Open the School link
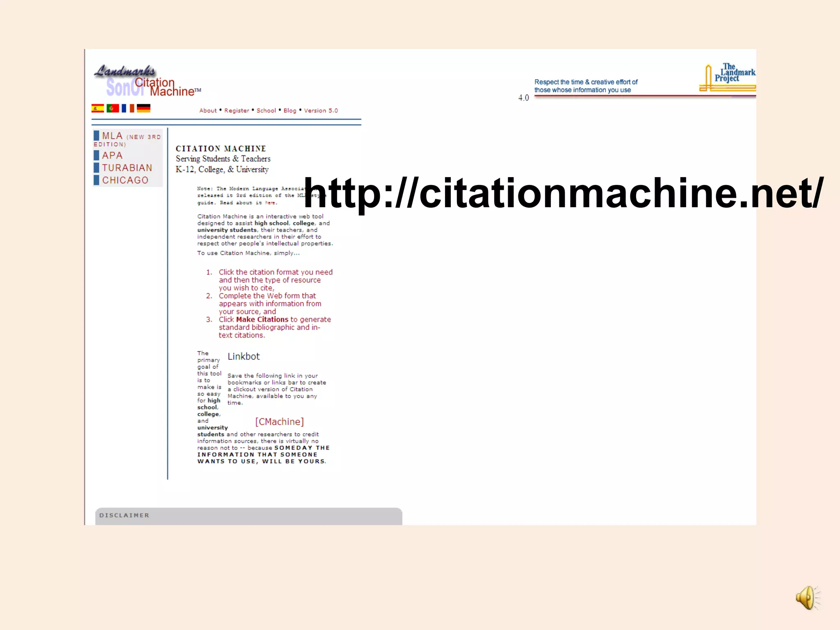 [266, 111]
